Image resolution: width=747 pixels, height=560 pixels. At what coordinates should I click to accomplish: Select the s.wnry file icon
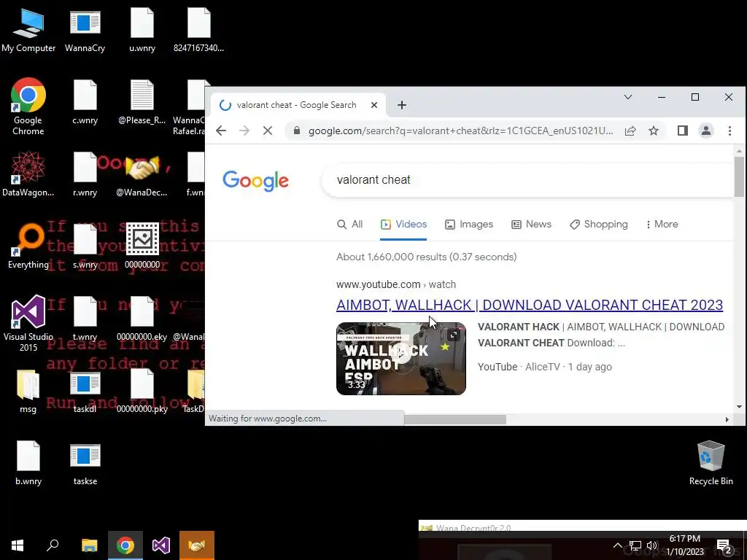[85, 246]
